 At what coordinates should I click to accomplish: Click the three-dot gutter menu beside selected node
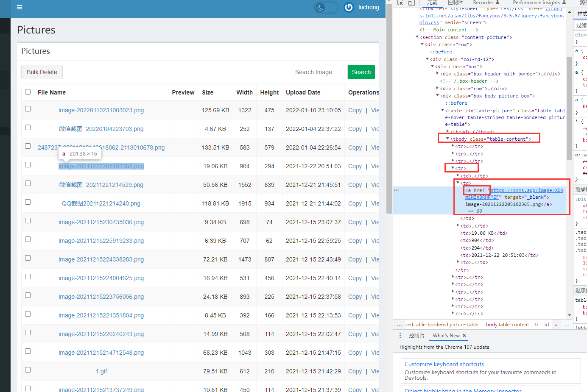click(x=396, y=190)
